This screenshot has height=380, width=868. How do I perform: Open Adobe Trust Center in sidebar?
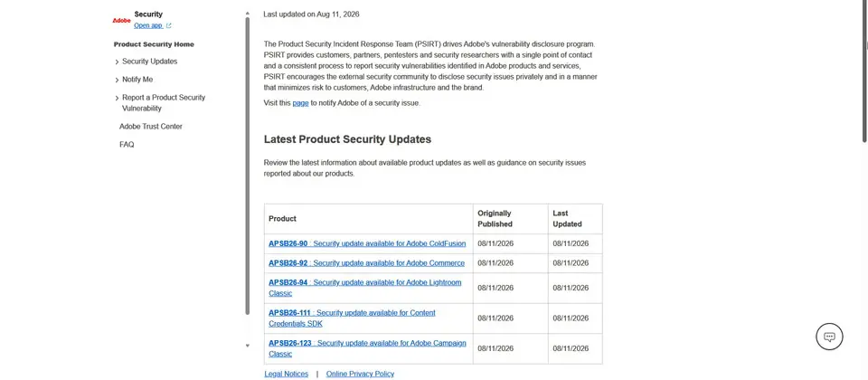pyautogui.click(x=151, y=127)
